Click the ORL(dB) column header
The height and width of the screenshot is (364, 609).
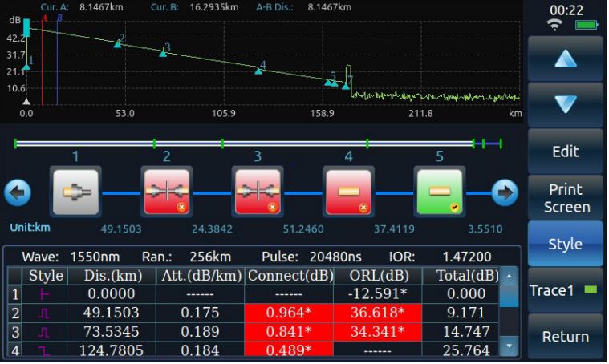click(379, 276)
